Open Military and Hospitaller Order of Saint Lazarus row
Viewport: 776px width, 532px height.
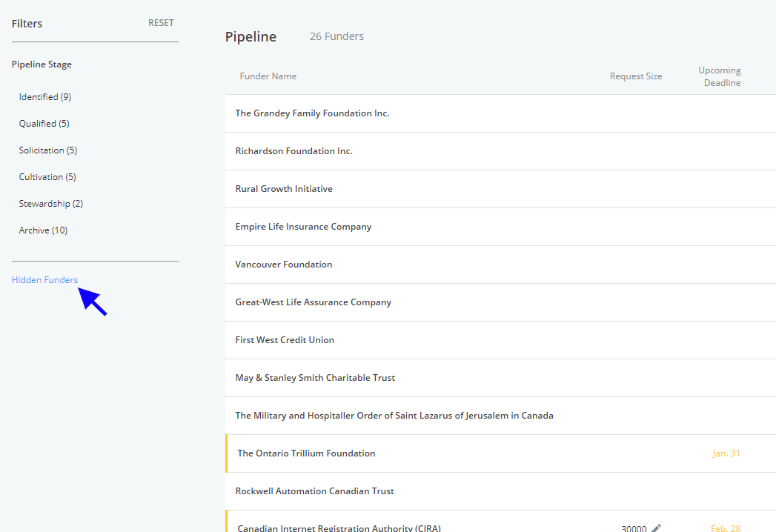[500, 416]
